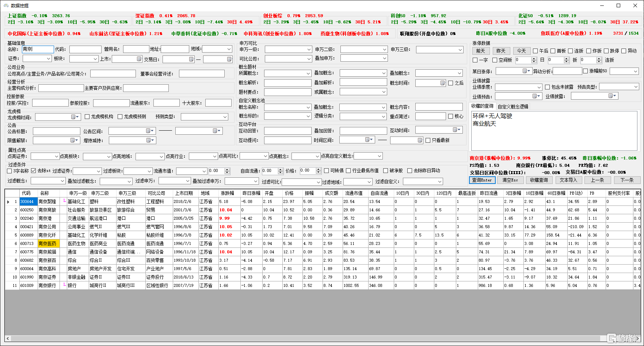Screen dimensions: 644x346
Task: Enable the 龙虎榜机构 checkbox
Action: click(x=87, y=117)
